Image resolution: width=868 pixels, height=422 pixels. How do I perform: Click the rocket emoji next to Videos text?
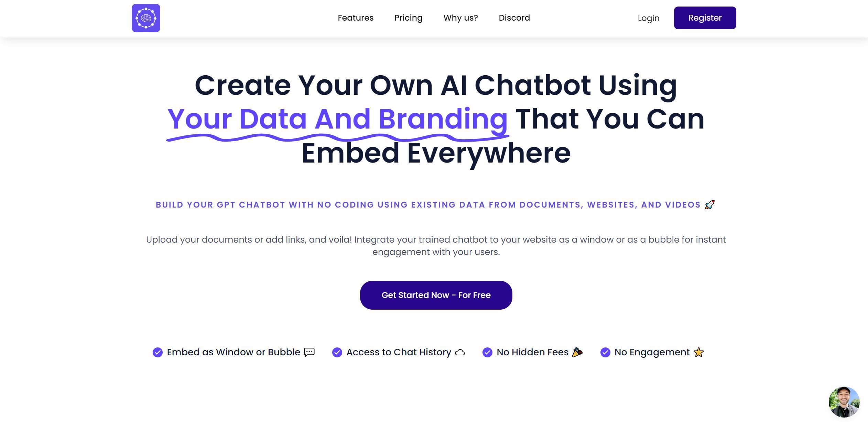click(x=711, y=204)
